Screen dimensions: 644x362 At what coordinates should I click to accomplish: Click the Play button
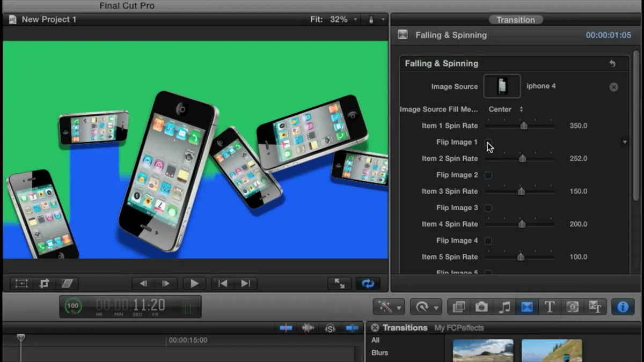point(195,284)
